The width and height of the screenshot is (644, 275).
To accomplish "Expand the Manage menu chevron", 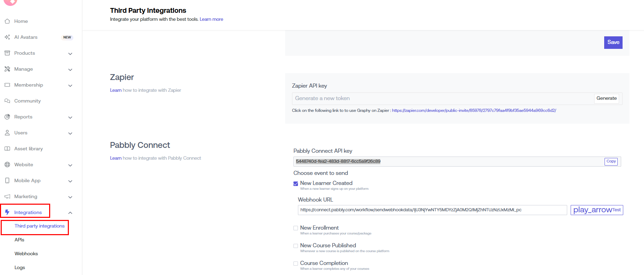I will tap(70, 70).
